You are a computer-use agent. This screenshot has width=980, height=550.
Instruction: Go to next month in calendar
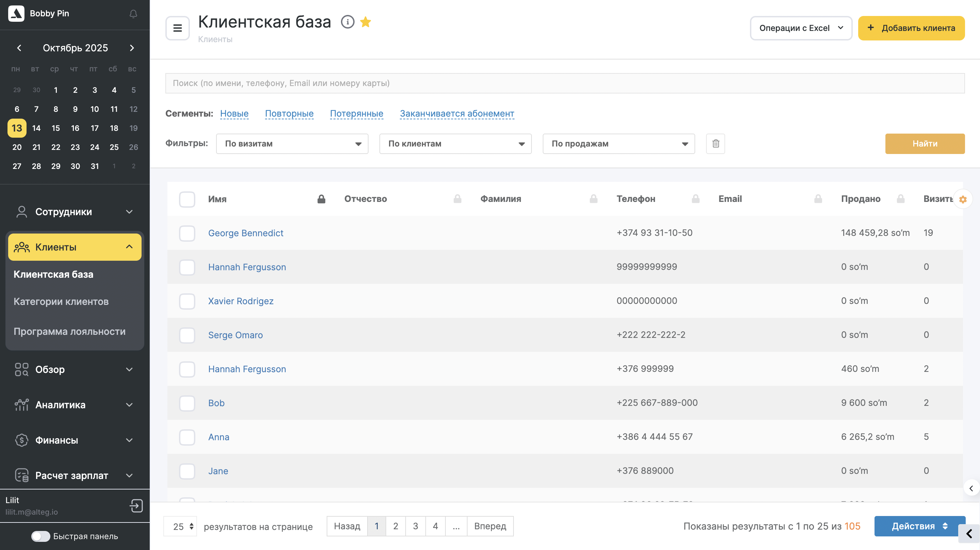pos(132,48)
